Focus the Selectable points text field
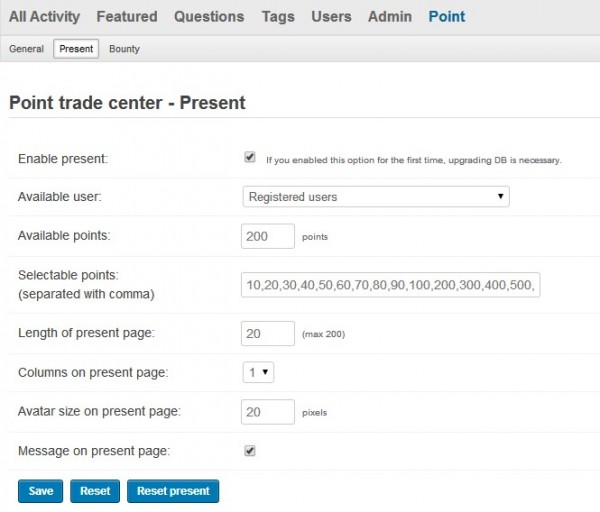 pyautogui.click(x=390, y=285)
